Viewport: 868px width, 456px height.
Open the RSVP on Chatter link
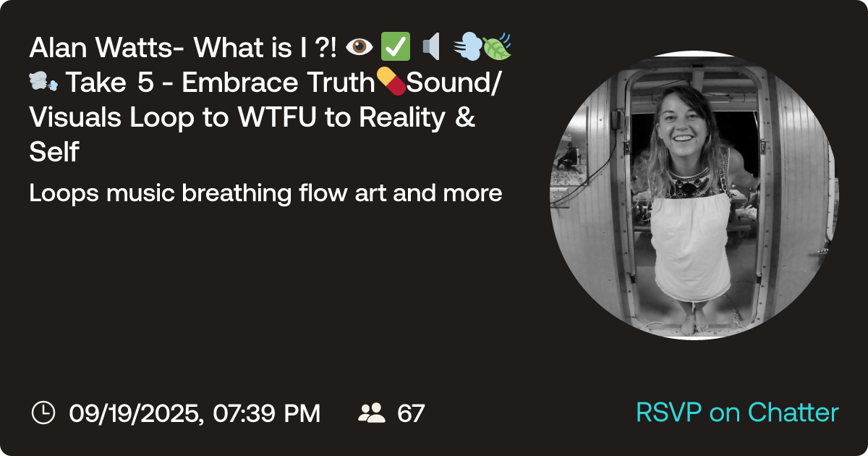pyautogui.click(x=737, y=413)
